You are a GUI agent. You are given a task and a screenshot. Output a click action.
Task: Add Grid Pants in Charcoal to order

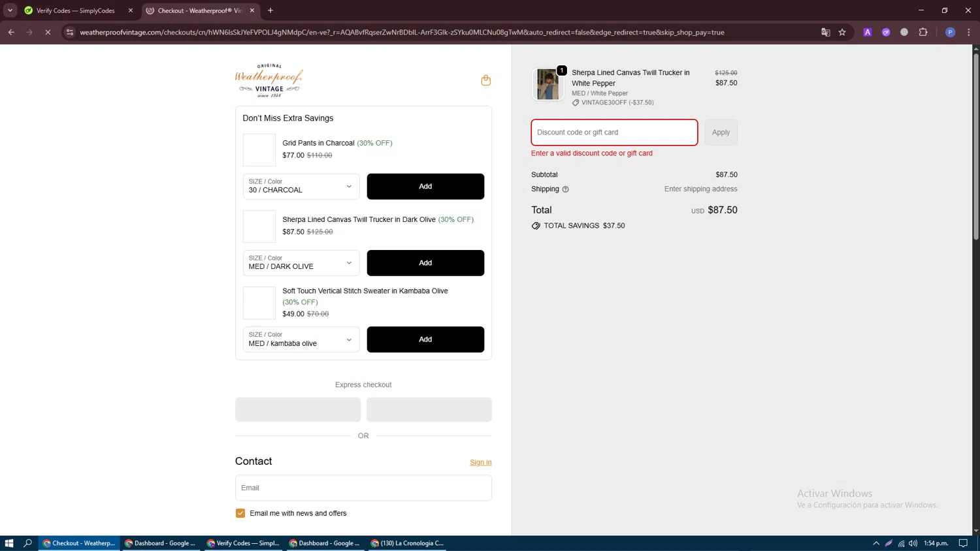click(425, 186)
